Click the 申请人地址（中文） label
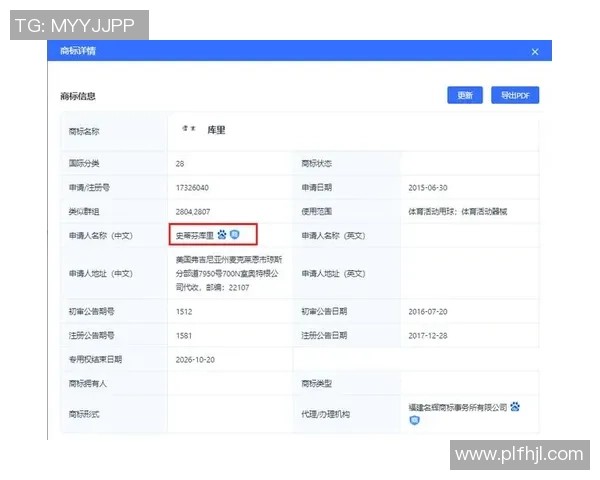The width and height of the screenshot is (600, 480). click(101, 273)
